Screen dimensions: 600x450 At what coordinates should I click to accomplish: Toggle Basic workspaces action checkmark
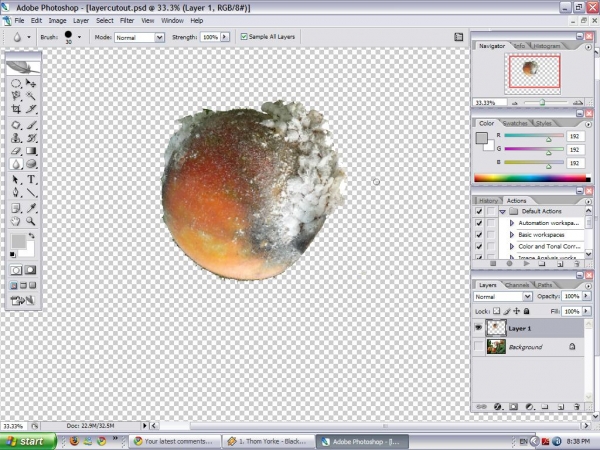(478, 235)
